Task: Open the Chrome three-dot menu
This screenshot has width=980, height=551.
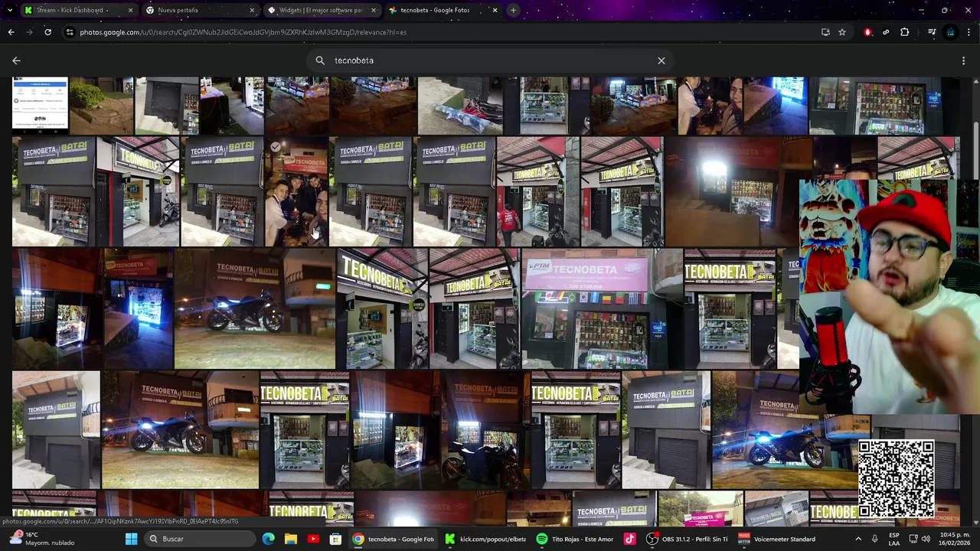Action: coord(969,32)
